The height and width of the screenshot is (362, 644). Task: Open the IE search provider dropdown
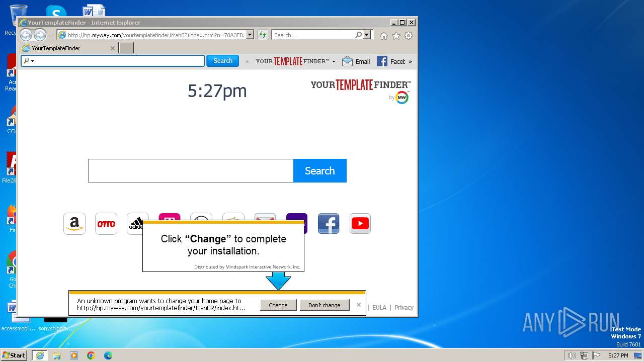point(367,35)
